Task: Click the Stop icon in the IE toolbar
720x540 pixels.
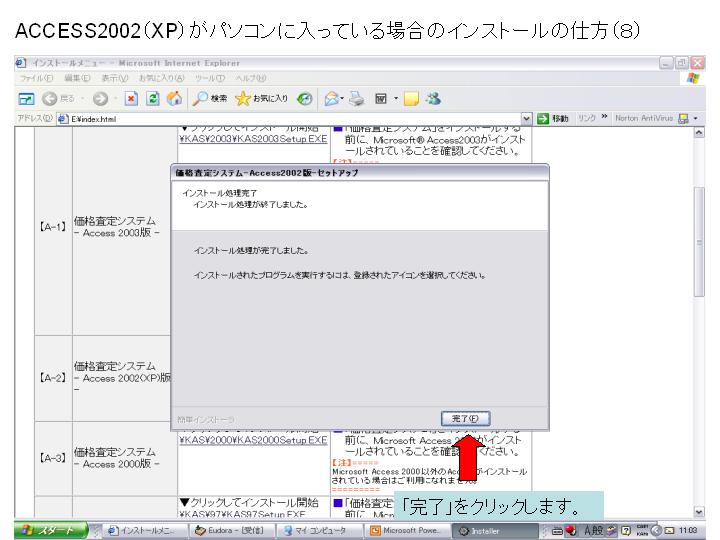Action: point(131,99)
